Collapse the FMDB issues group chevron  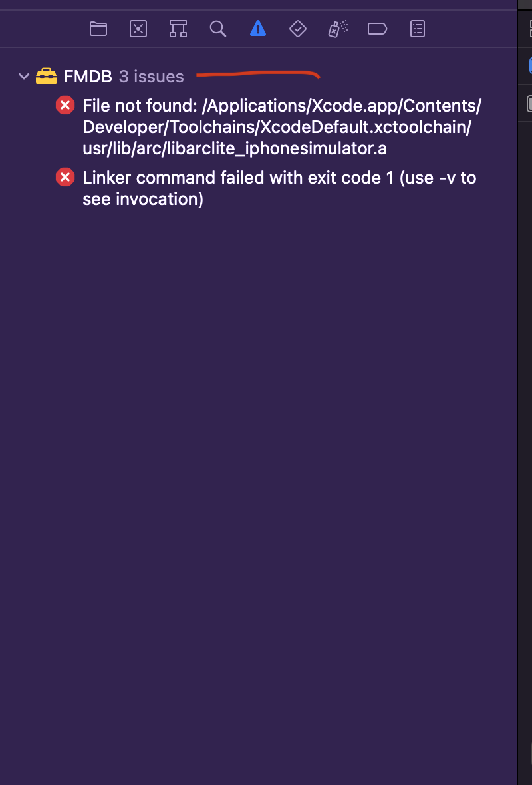pos(23,76)
